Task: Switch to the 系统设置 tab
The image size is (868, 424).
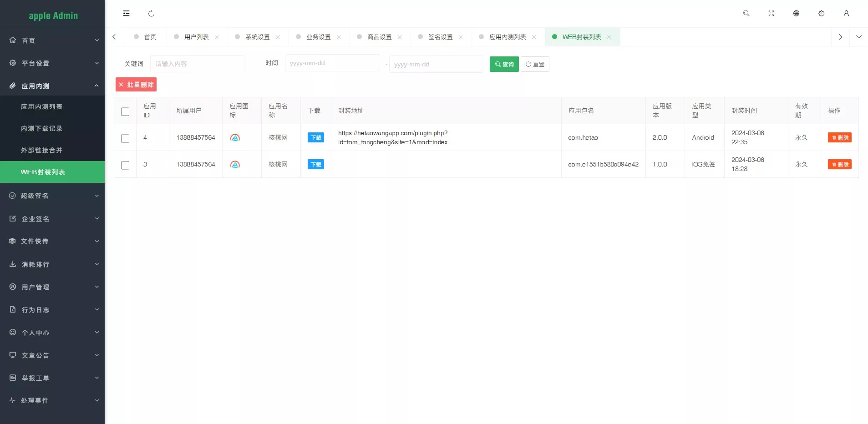Action: 257,37
